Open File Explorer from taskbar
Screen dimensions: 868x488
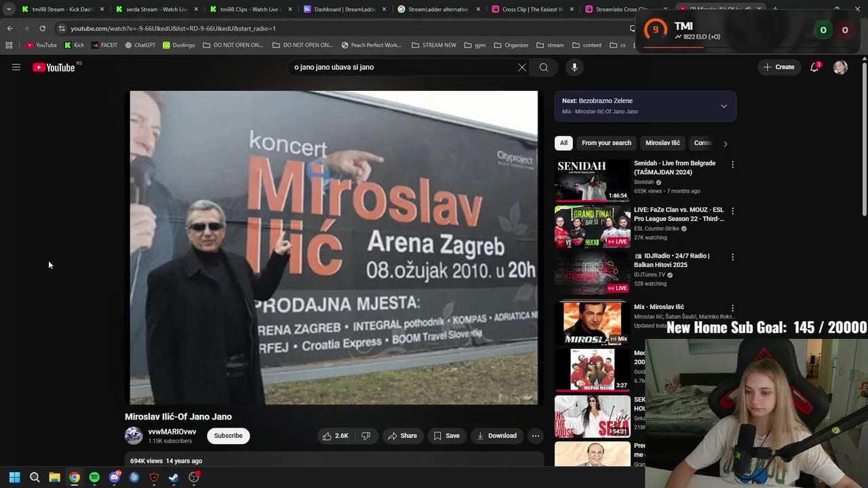(x=54, y=477)
